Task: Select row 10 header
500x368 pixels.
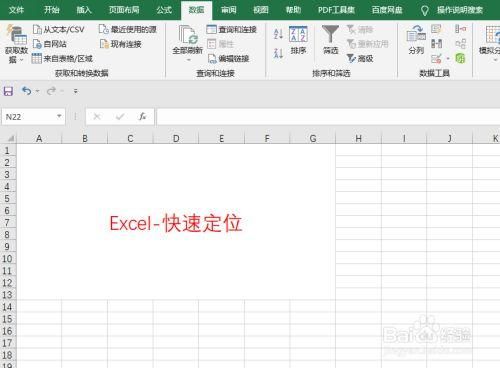Action: [7, 259]
